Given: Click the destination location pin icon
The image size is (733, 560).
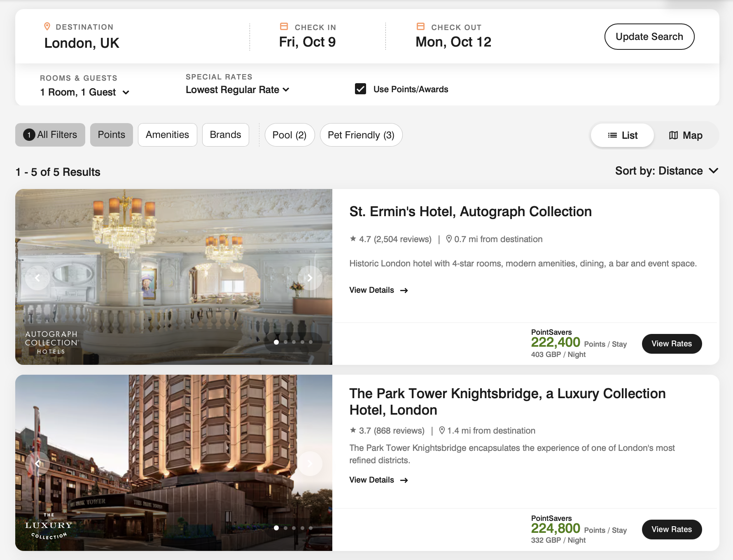Looking at the screenshot, I should click(47, 26).
